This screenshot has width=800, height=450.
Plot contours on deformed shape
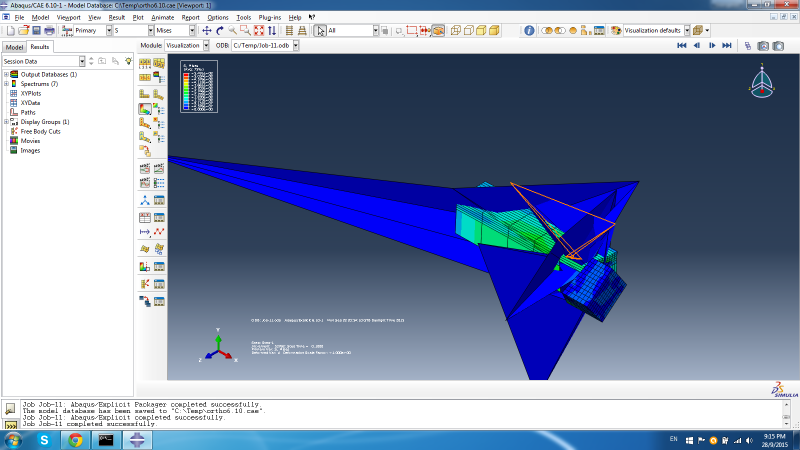click(145, 109)
